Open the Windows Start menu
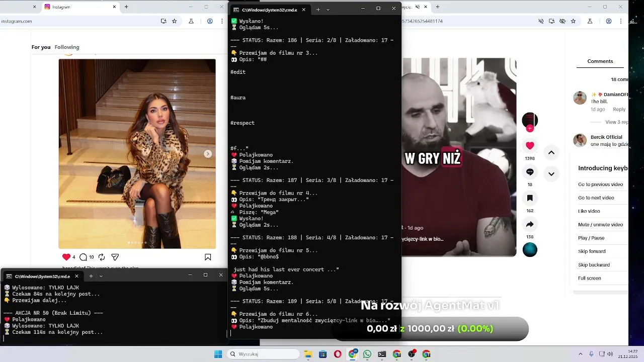Image resolution: width=644 pixels, height=362 pixels. (x=218, y=354)
